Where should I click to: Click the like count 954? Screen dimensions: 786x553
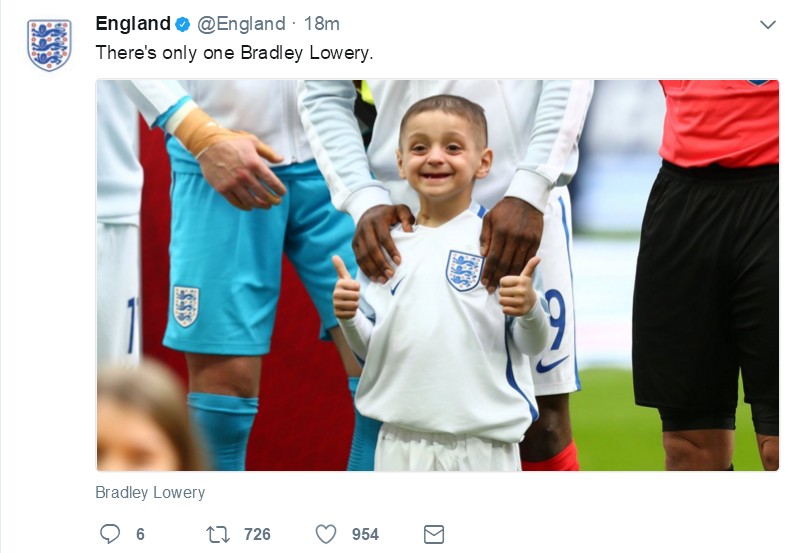(365, 534)
